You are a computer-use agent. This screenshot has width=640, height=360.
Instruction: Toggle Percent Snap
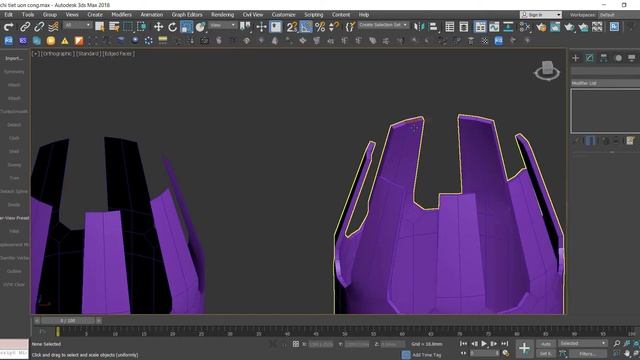tap(320, 27)
